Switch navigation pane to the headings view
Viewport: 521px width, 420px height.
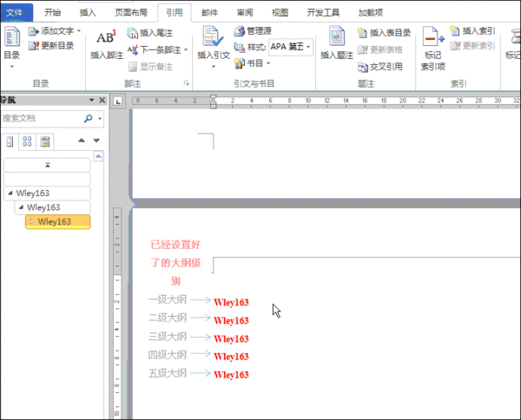pyautogui.click(x=10, y=141)
